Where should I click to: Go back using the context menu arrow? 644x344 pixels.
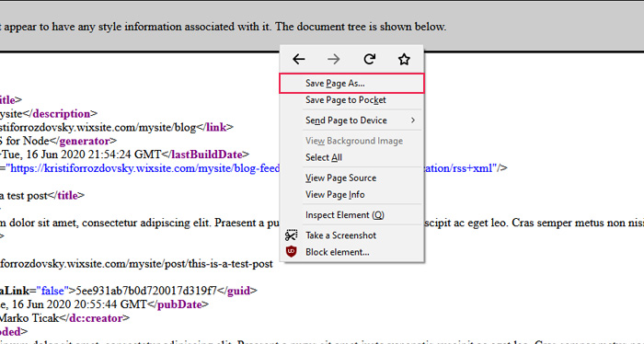[x=299, y=60]
